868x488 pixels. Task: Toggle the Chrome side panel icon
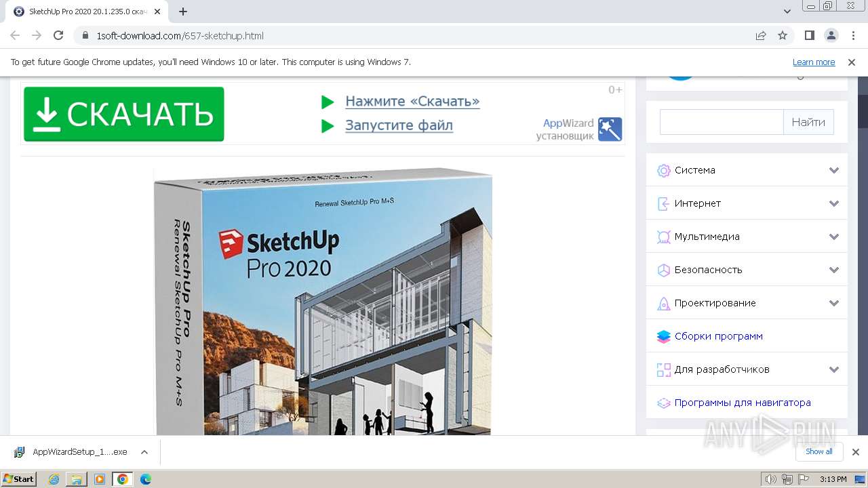click(809, 36)
